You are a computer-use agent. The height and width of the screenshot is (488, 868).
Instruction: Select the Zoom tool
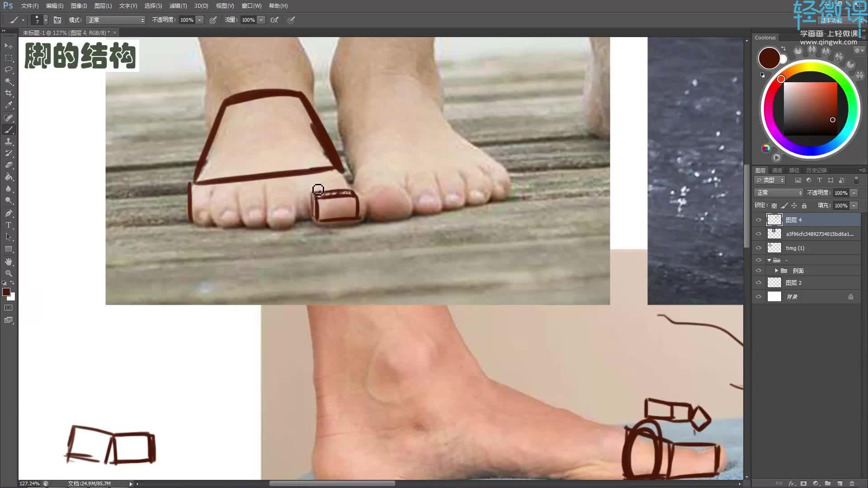(x=9, y=273)
